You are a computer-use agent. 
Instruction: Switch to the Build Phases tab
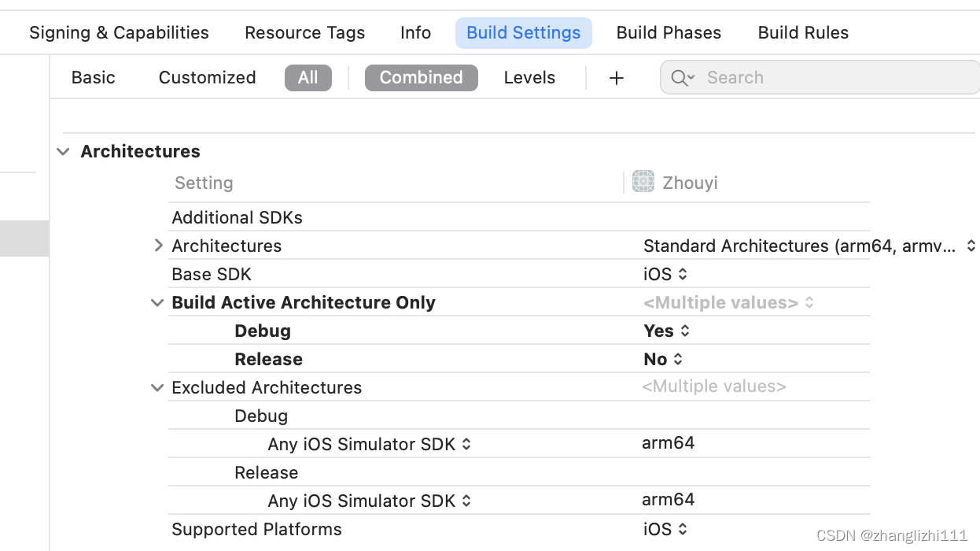(669, 32)
